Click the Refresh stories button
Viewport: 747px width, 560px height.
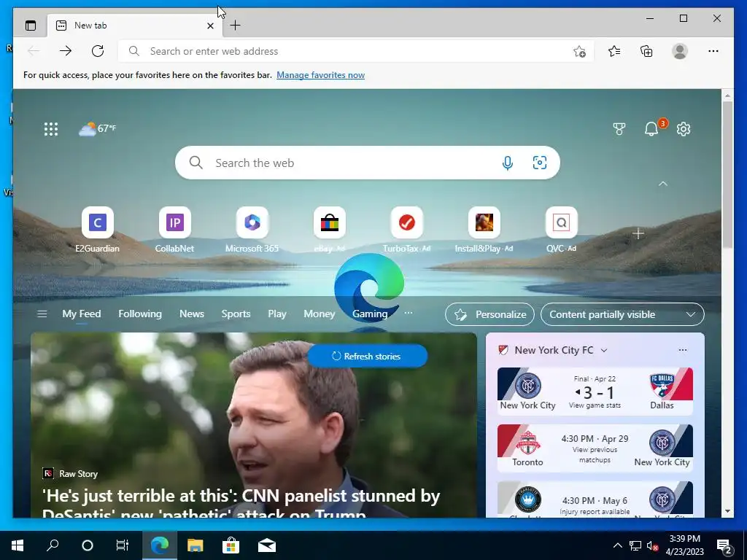coord(367,356)
